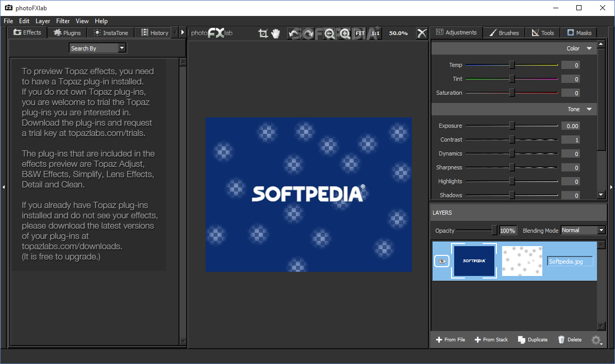This screenshot has width=615, height=364.
Task: Open the History tab
Action: tap(155, 33)
